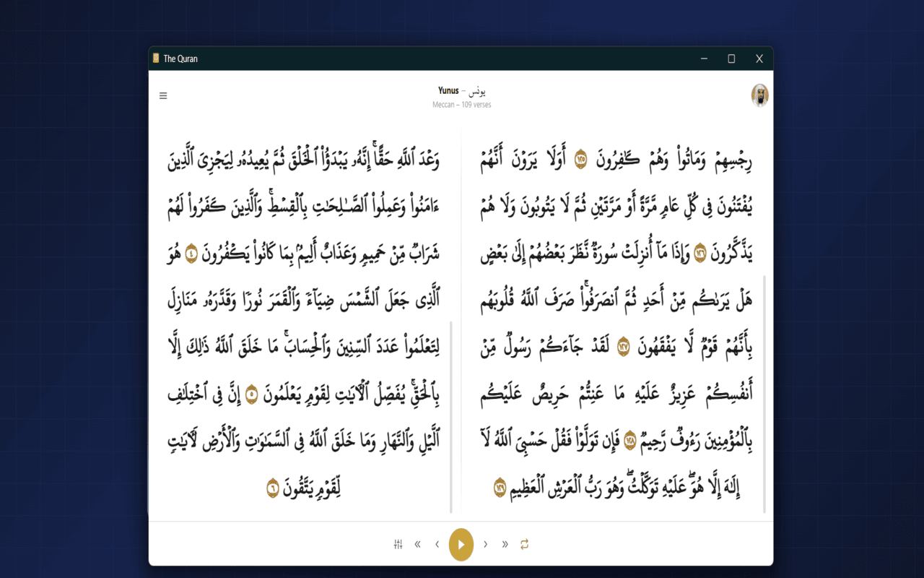Click the Quran app icon in title bar
The image size is (924, 578).
click(156, 59)
